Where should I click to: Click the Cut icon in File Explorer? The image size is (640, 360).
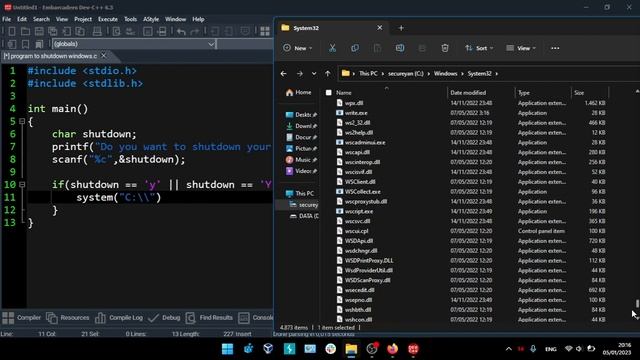[332, 48]
